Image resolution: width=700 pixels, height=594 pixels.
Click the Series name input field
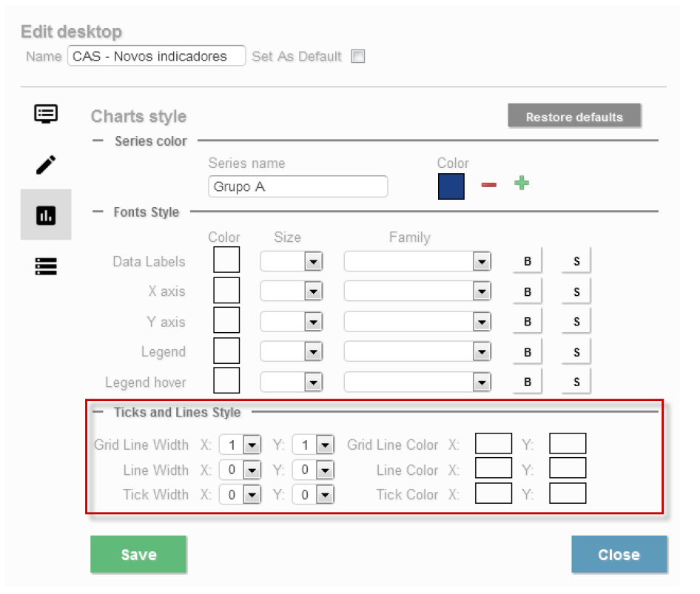(298, 186)
